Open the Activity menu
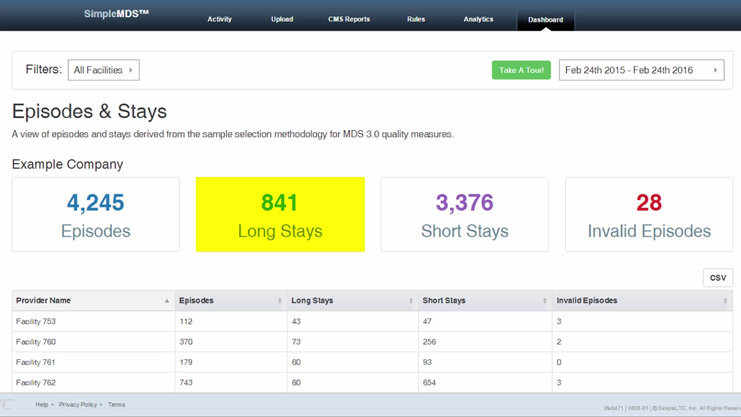This screenshot has height=417, width=741. point(219,19)
